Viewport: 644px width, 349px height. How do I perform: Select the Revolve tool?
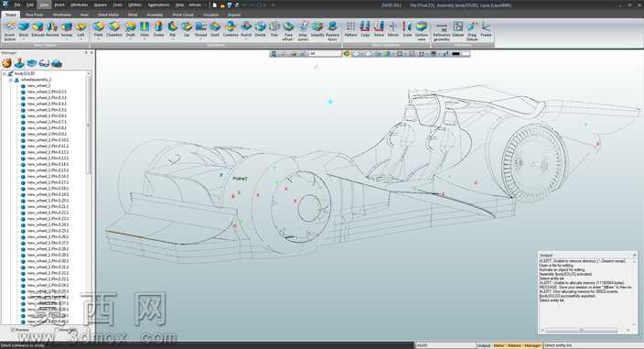click(52, 29)
